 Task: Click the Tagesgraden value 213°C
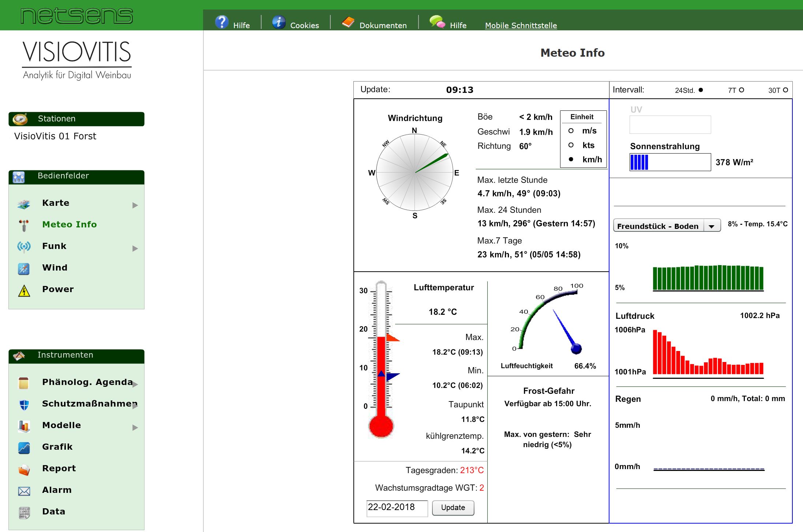(x=472, y=470)
